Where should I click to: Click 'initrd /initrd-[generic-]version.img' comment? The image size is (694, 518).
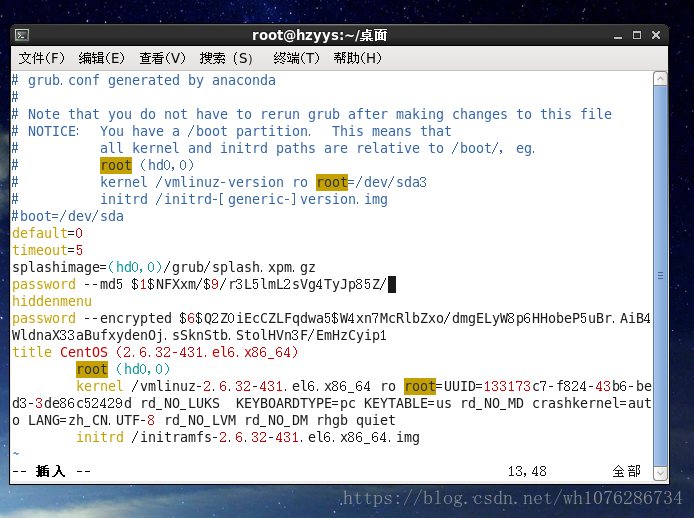244,199
